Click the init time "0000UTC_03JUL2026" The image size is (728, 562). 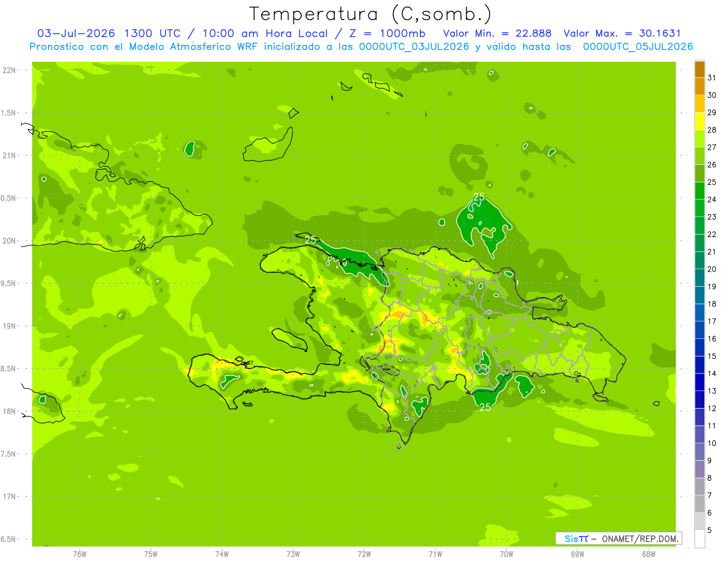(414, 47)
